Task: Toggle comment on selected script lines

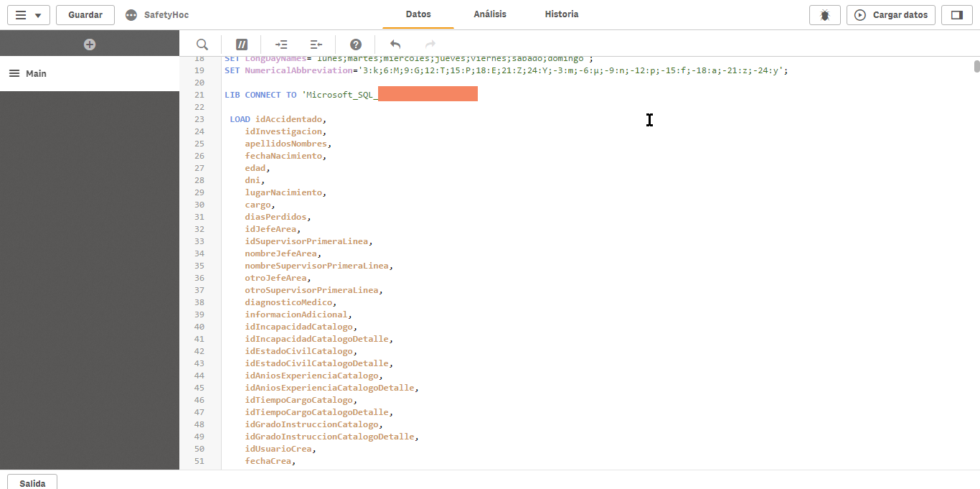Action: [242, 45]
